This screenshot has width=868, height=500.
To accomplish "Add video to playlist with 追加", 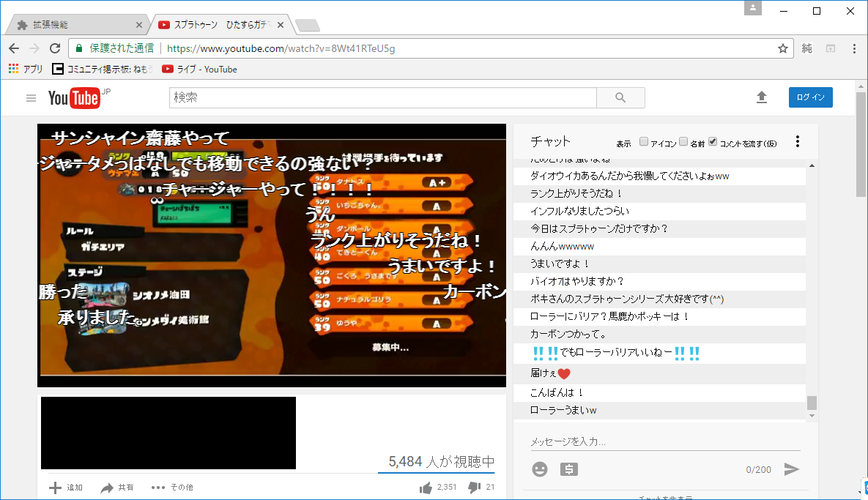I will [x=66, y=488].
